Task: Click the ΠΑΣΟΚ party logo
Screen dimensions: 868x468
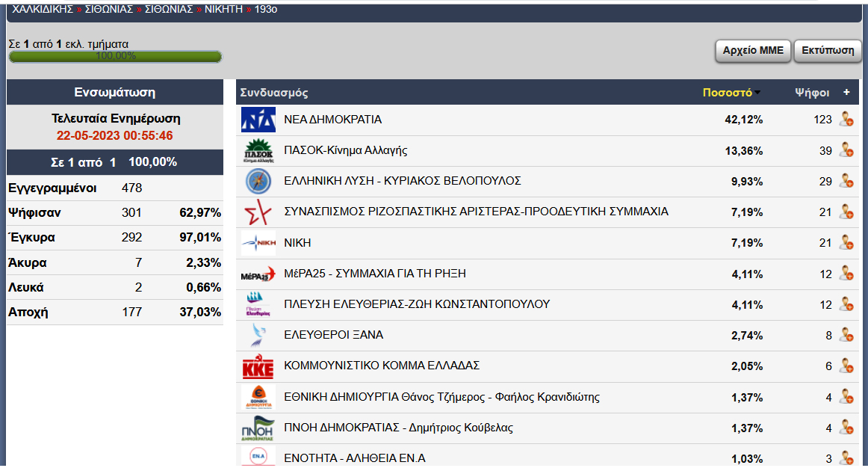Action: click(258, 151)
